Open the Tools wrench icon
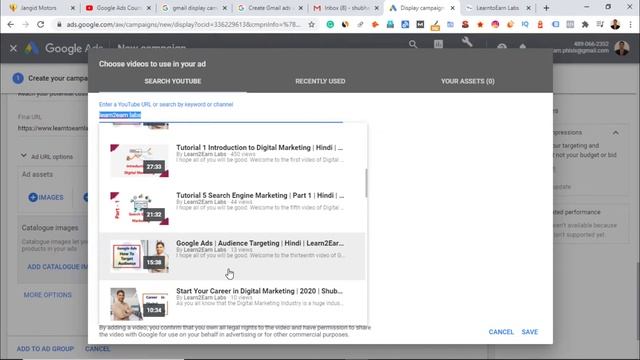The height and width of the screenshot is (360, 640). click(467, 42)
